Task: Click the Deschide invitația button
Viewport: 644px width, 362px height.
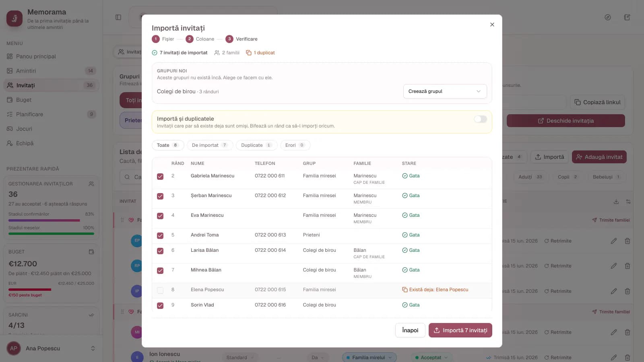Action: click(x=566, y=121)
